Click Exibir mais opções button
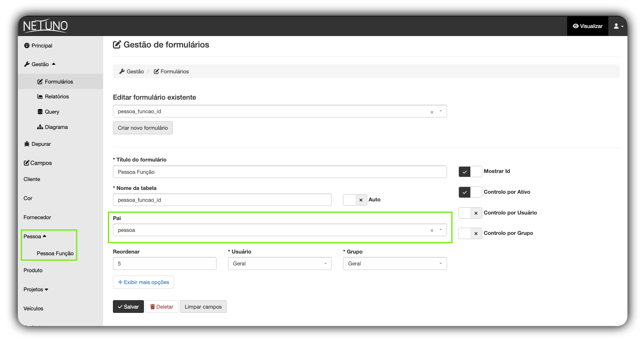This screenshot has height=340, width=644. pyautogui.click(x=143, y=282)
